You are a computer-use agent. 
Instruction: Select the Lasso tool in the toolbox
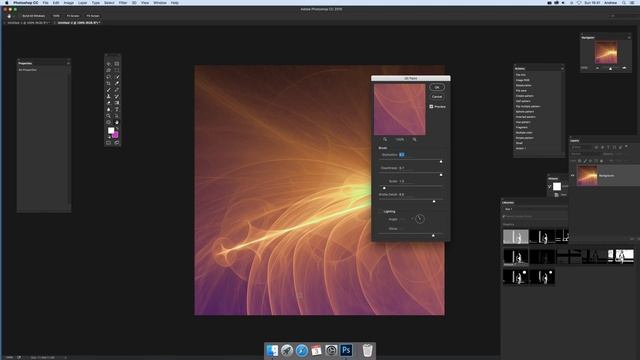point(109,77)
